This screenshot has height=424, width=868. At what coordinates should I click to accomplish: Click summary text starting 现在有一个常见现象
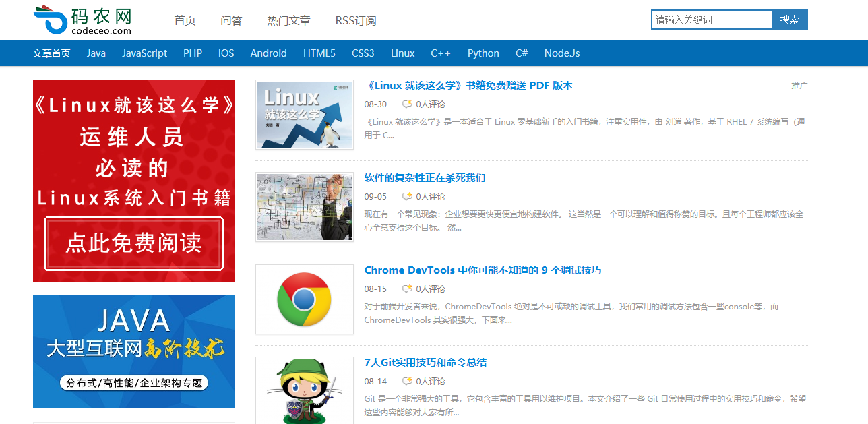click(584, 221)
